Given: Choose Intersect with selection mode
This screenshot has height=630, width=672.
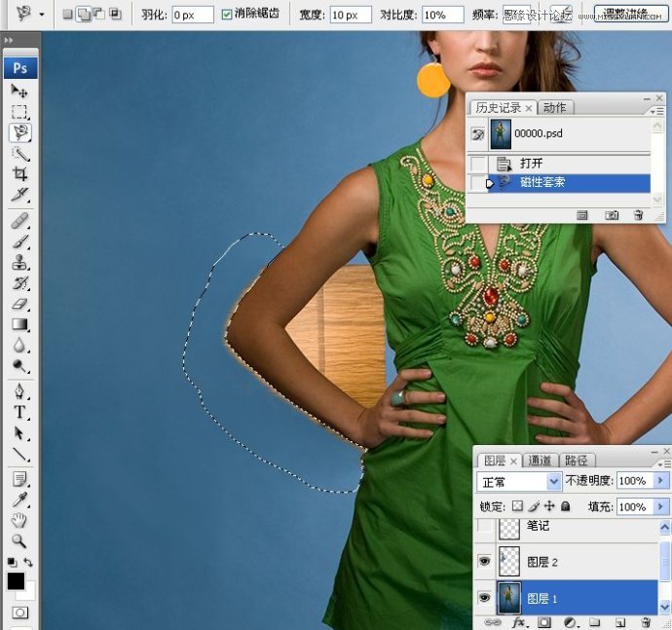Looking at the screenshot, I should click(115, 15).
